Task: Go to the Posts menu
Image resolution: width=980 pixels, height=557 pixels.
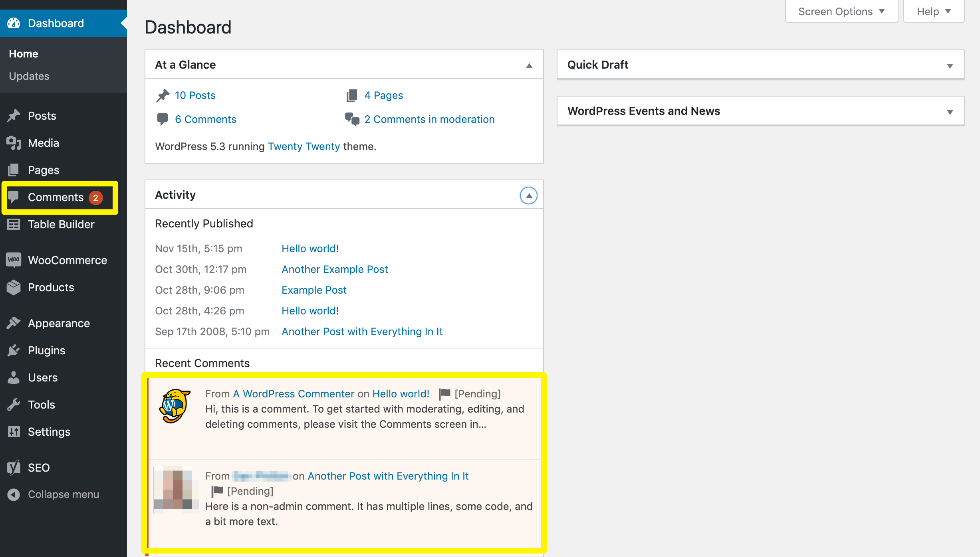Action: [42, 116]
